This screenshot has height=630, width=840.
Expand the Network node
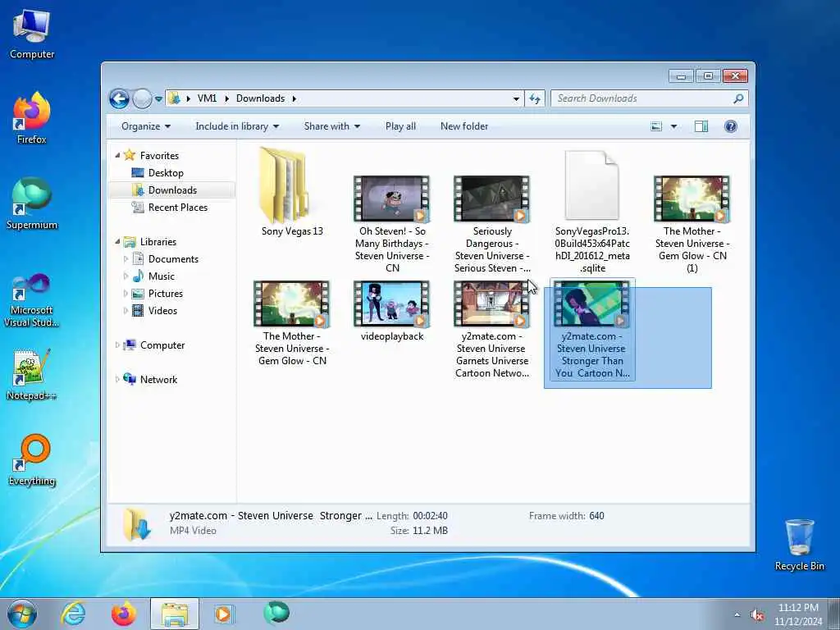tap(117, 380)
